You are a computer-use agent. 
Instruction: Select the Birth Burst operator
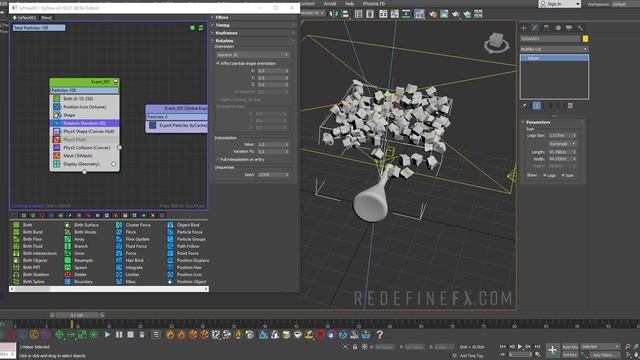coord(28,232)
